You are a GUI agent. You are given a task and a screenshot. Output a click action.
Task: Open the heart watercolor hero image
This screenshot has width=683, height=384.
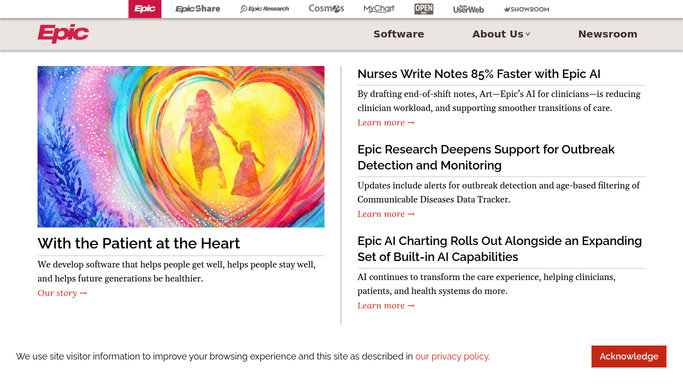pos(181,147)
